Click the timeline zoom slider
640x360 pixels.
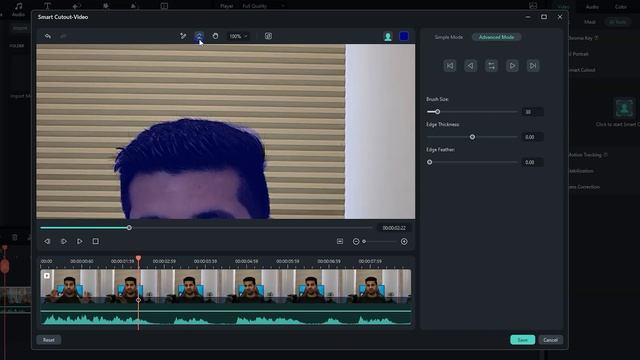tap(380, 242)
